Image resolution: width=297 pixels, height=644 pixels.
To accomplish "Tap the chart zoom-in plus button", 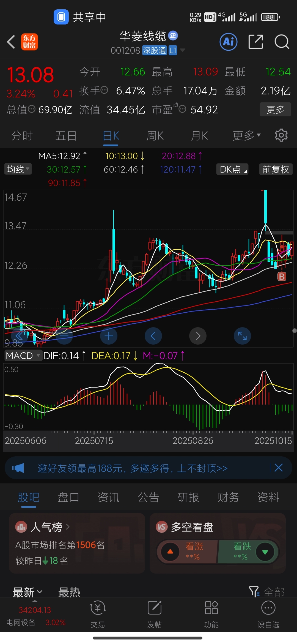I will 109,336.
